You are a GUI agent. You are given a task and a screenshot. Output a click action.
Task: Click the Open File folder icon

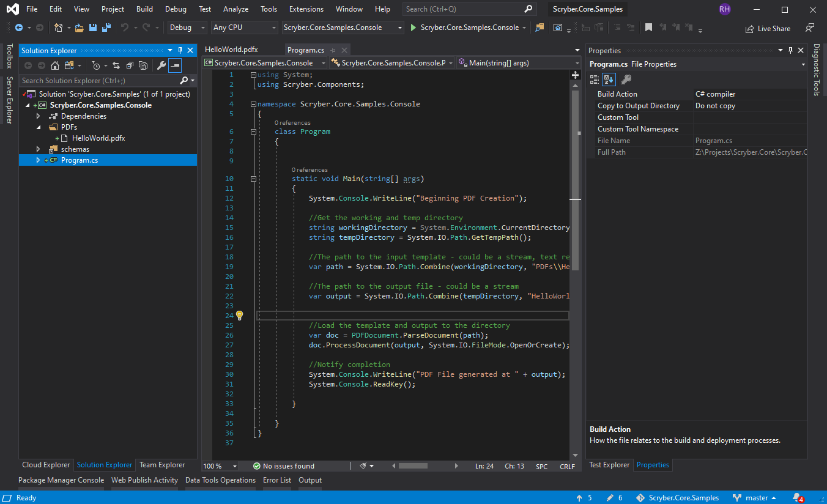[x=80, y=28]
